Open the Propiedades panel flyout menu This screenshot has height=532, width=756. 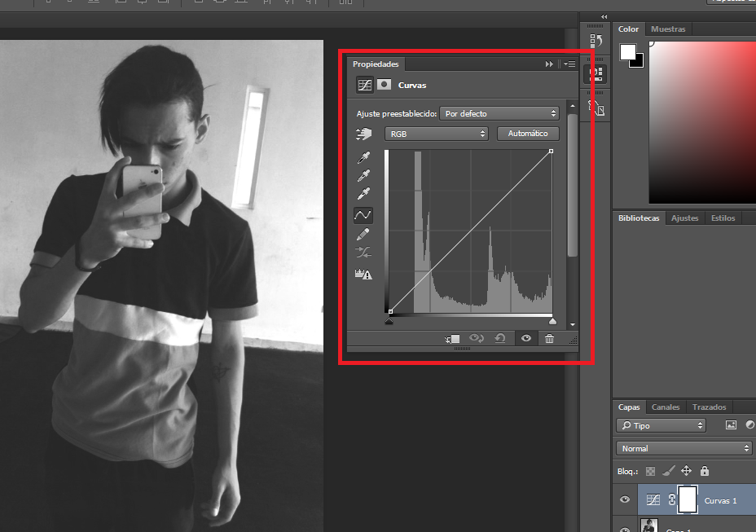569,64
